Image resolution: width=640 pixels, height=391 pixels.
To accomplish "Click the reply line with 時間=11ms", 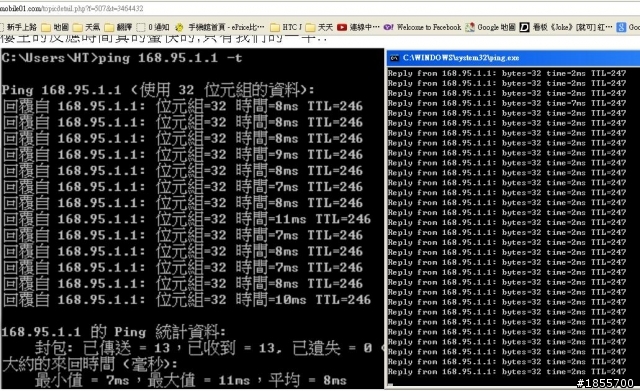I will point(187,219).
